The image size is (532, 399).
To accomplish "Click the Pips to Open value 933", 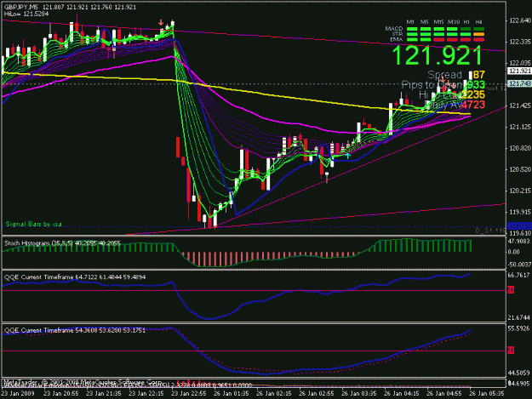I will 476,84.
